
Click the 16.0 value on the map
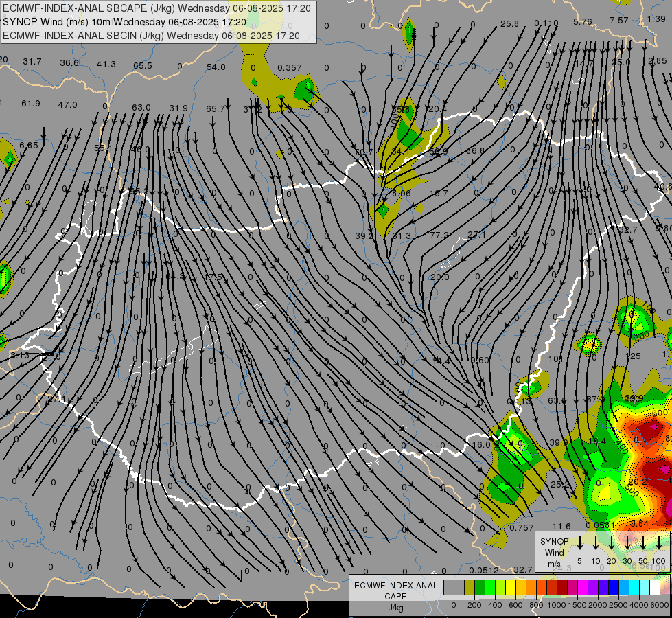(481, 445)
